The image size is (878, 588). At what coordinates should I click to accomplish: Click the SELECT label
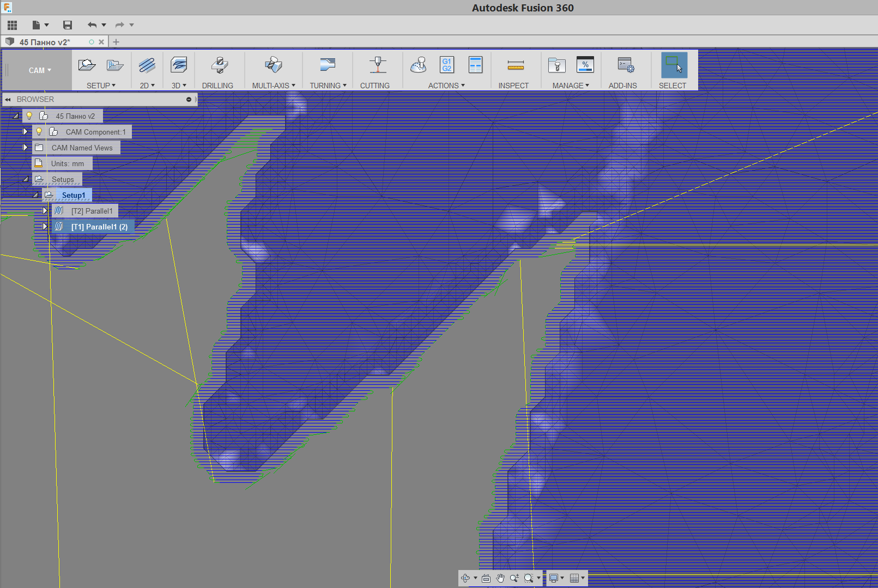673,86
